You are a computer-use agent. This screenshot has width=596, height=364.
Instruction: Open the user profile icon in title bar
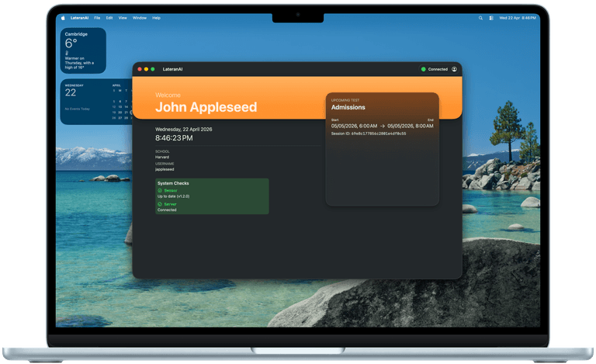pyautogui.click(x=454, y=69)
